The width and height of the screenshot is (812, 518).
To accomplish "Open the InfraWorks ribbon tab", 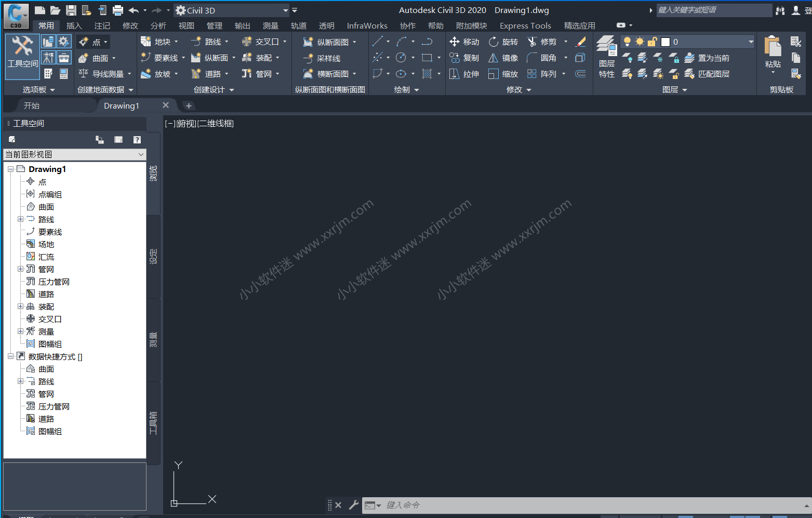I will point(367,25).
